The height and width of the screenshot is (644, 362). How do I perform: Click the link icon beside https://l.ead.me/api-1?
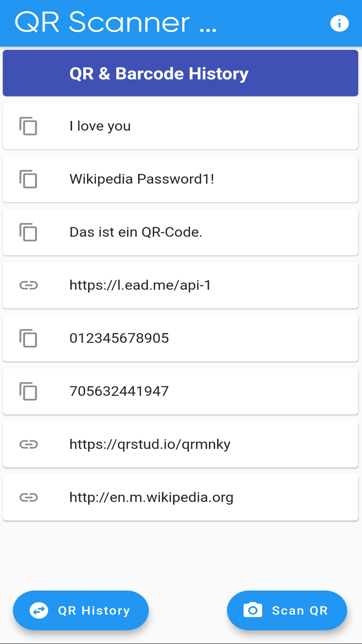click(29, 285)
